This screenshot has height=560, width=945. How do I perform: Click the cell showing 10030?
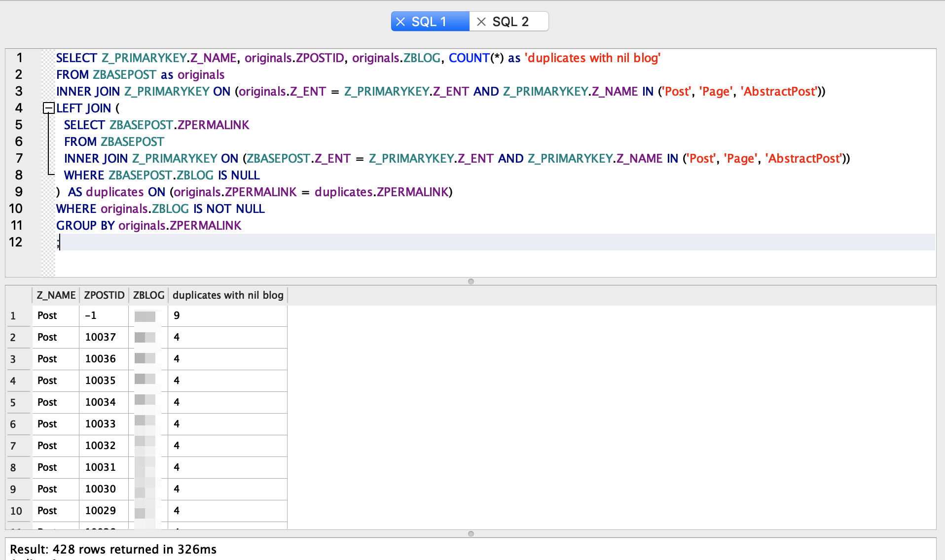tap(104, 489)
